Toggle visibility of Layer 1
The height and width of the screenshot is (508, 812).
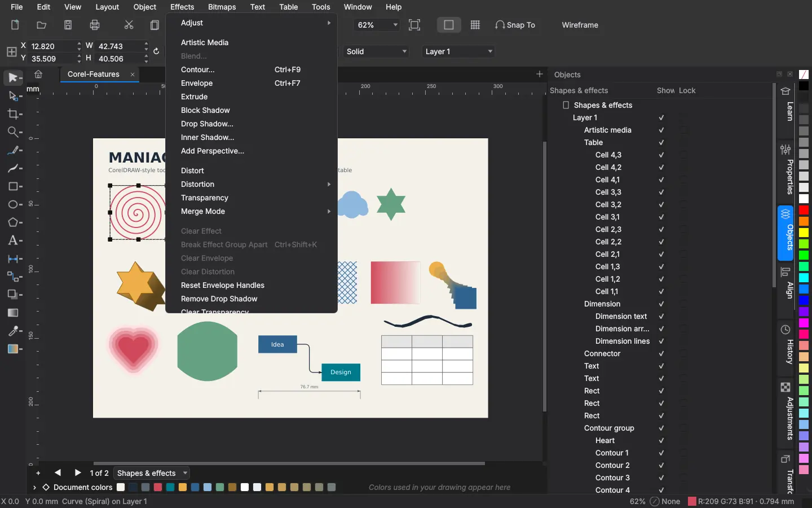click(x=661, y=118)
